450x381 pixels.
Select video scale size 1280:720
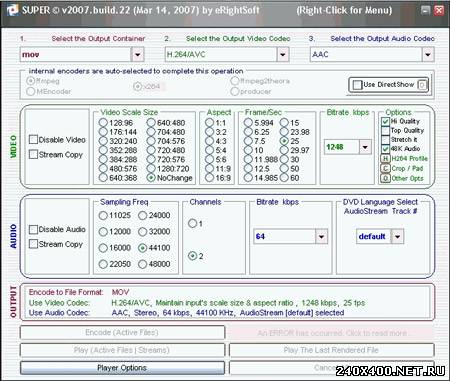coord(151,169)
